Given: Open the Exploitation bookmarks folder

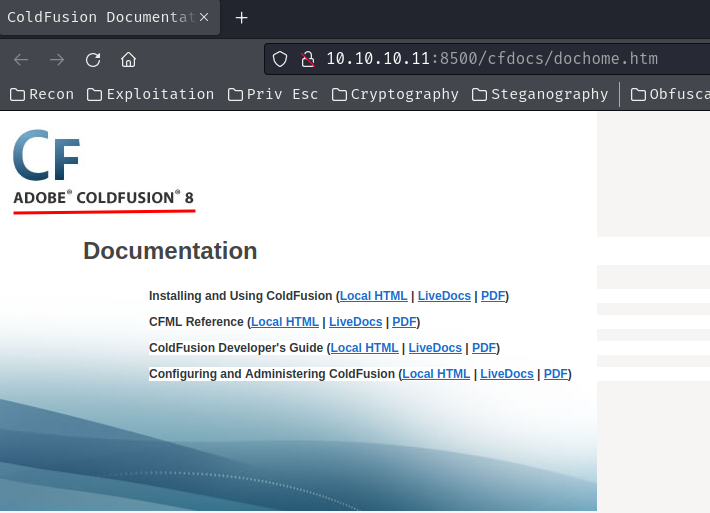Looking at the screenshot, I should 150,94.
